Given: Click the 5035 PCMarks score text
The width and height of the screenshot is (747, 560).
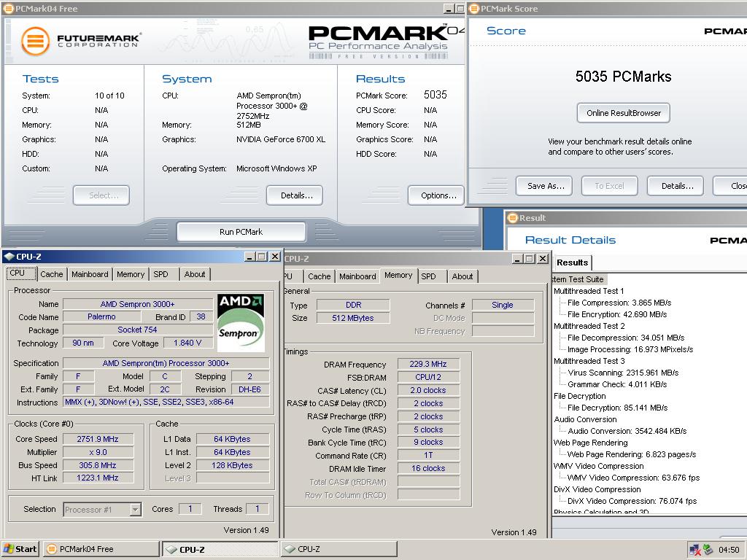Looking at the screenshot, I should (x=623, y=77).
